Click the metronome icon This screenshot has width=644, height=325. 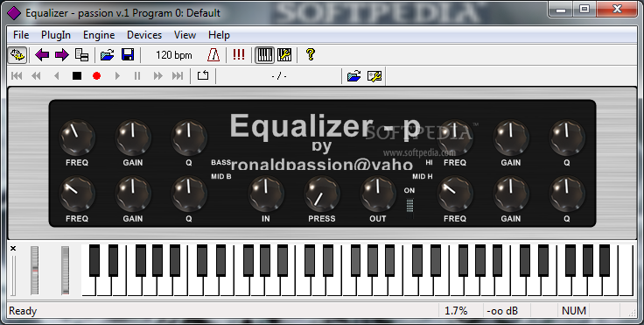tap(213, 54)
